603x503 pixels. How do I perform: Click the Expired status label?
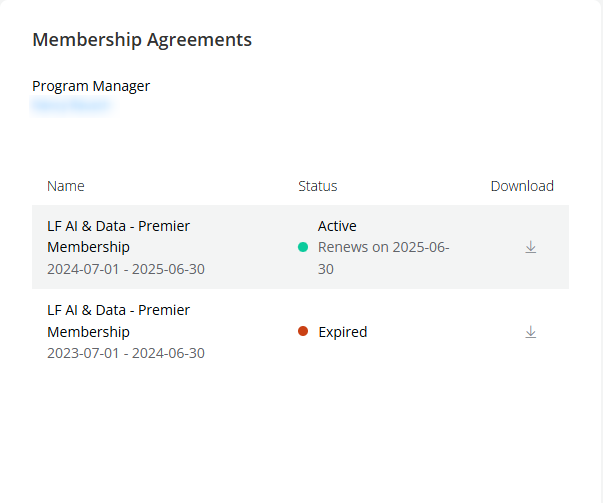click(343, 332)
